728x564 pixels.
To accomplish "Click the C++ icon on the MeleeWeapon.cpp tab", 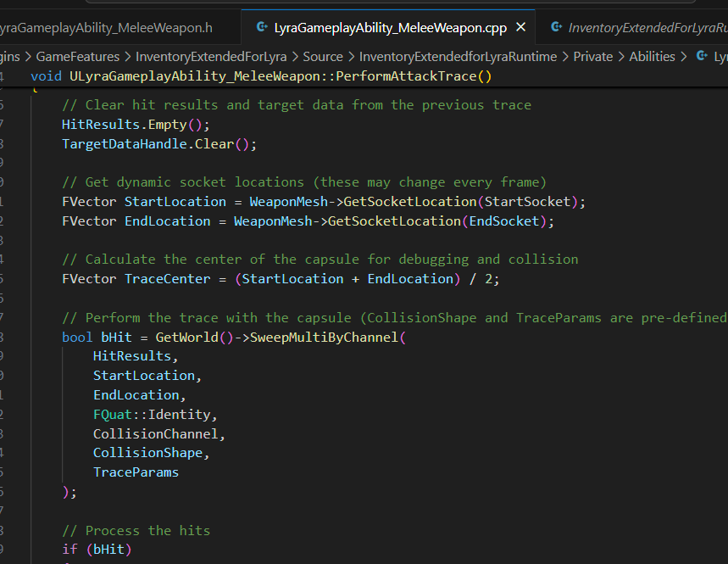I will [262, 28].
